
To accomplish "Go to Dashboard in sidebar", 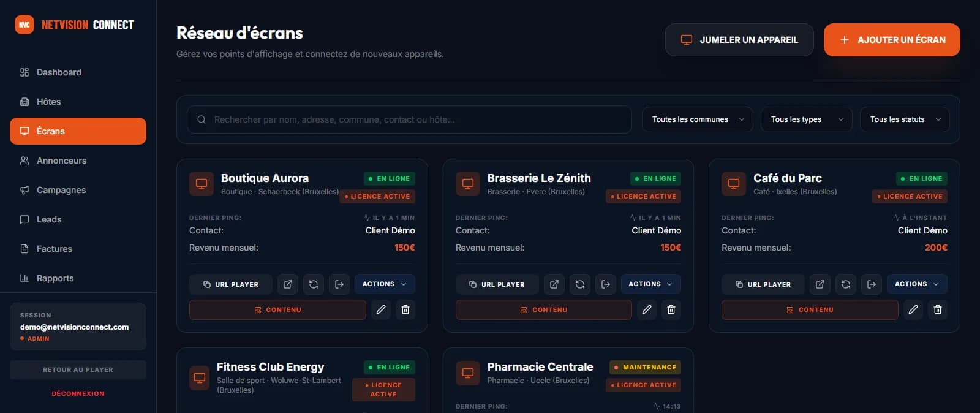I will (x=78, y=72).
